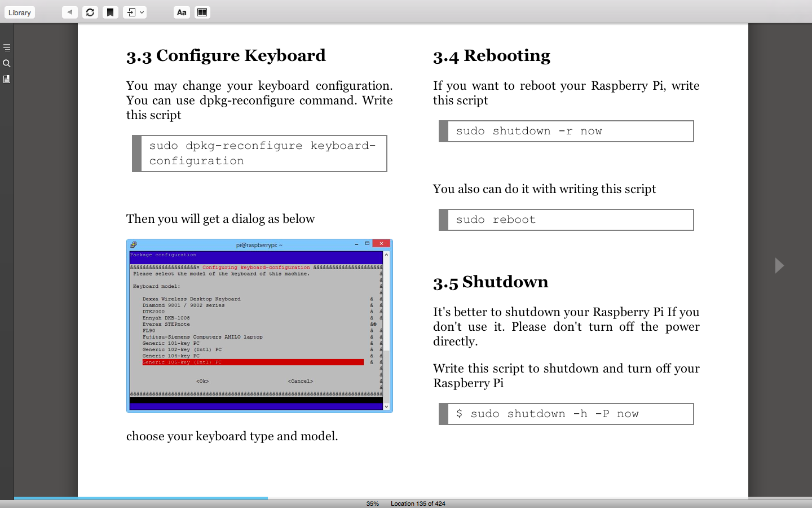This screenshot has width=812, height=508.
Task: Click the '3.3 Configure Keyboard' heading
Action: (226, 55)
